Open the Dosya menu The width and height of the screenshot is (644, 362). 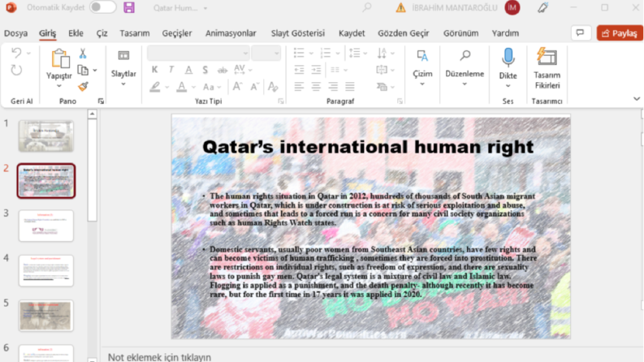pos(15,33)
